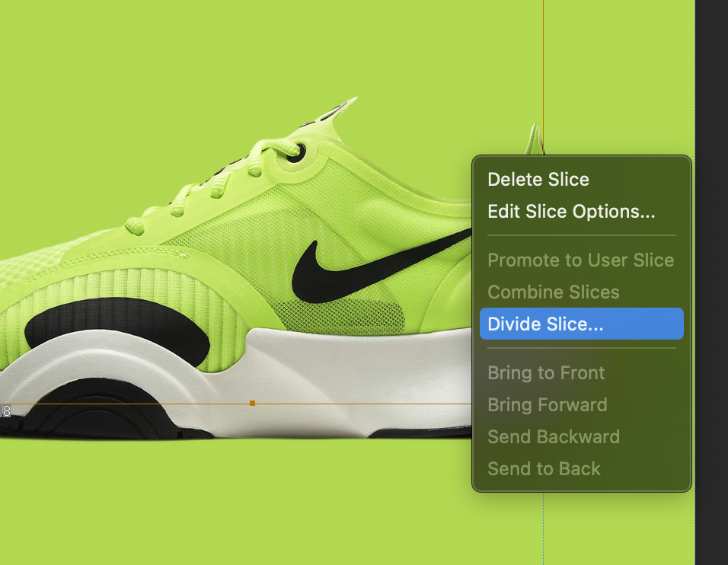728x565 pixels.
Task: Click slice number 8 badge
Action: click(x=6, y=411)
